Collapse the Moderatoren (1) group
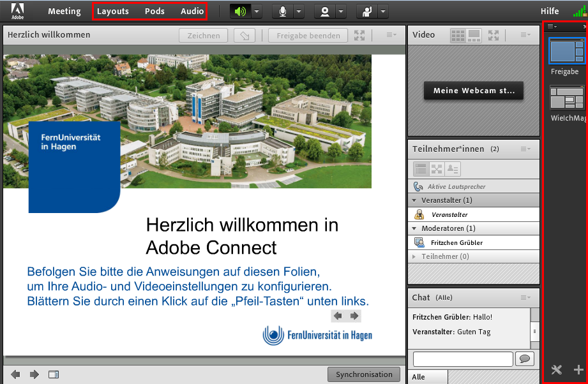The image size is (588, 384). tap(414, 228)
